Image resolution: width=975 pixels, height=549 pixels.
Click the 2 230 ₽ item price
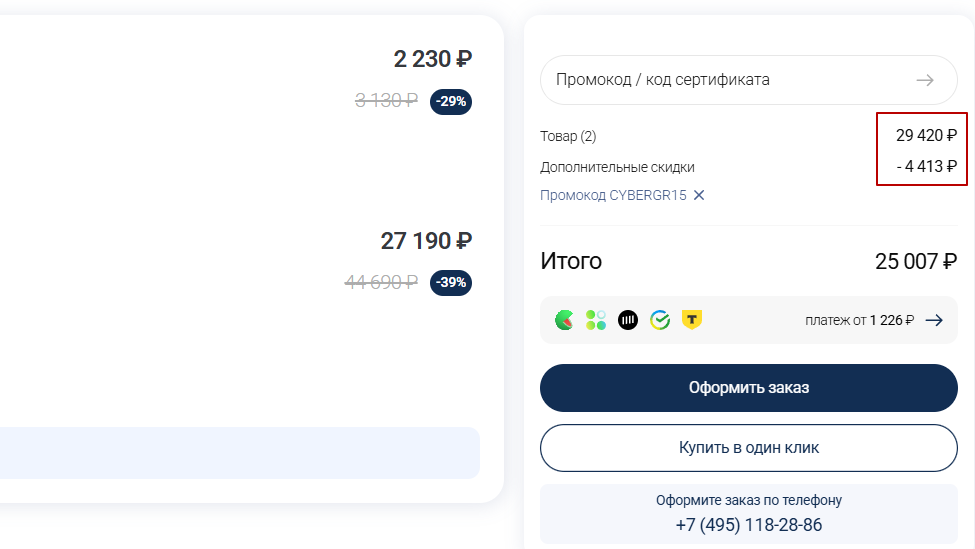coord(433,60)
